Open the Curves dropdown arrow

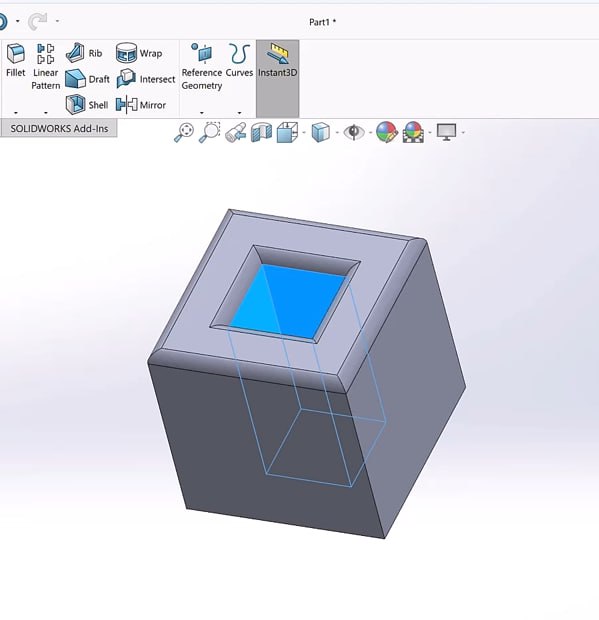point(239,113)
